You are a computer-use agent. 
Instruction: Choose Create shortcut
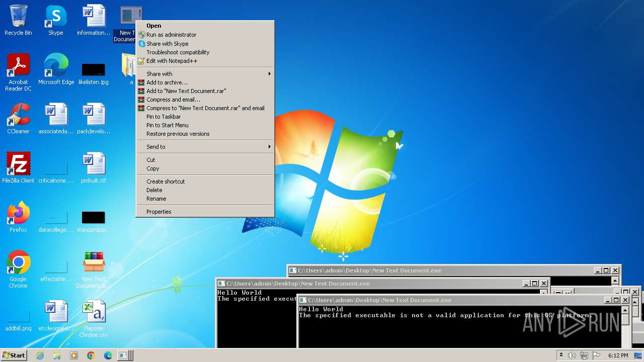[205, 182]
